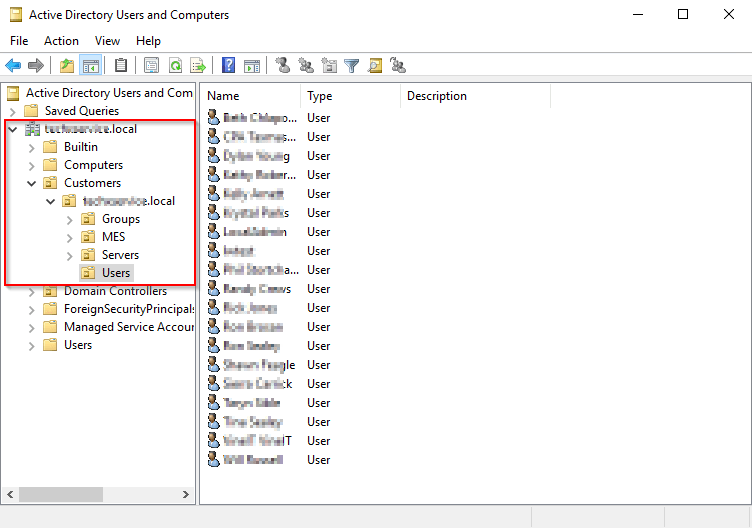Select the Saved Queries tree item
Image resolution: width=752 pixels, height=528 pixels.
82,111
